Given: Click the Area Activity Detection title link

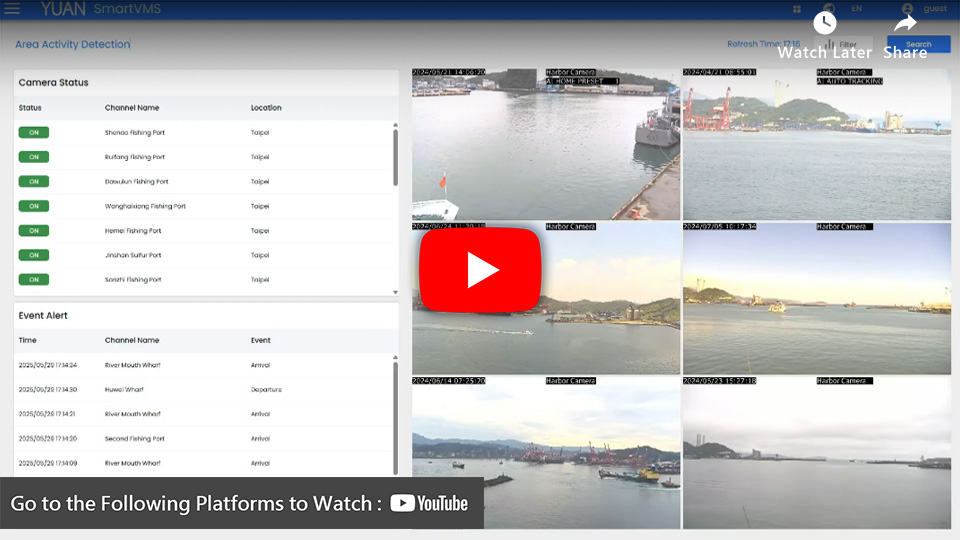Looking at the screenshot, I should 73,45.
